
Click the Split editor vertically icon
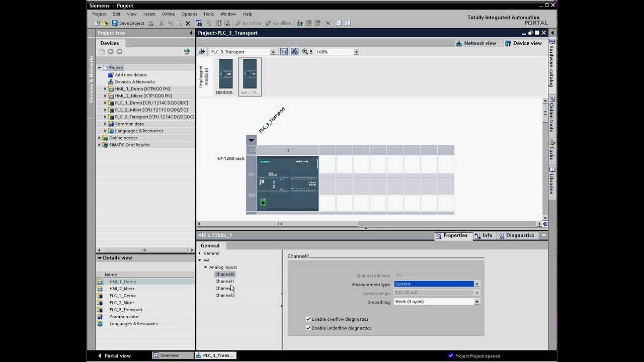click(348, 23)
